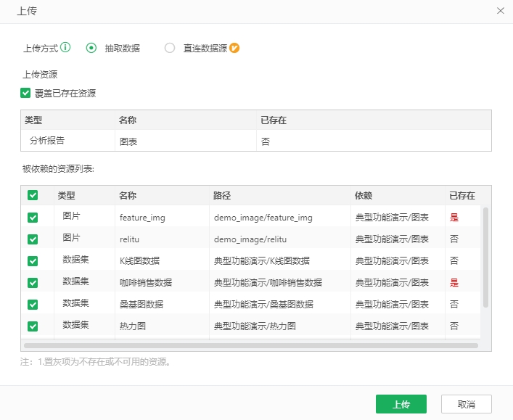
Task: Click the 路径 column header
Action: [x=222, y=196]
